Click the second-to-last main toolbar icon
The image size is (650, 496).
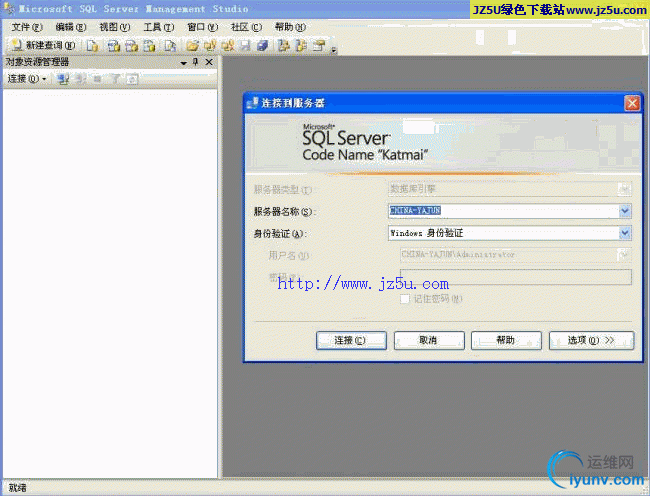301,45
